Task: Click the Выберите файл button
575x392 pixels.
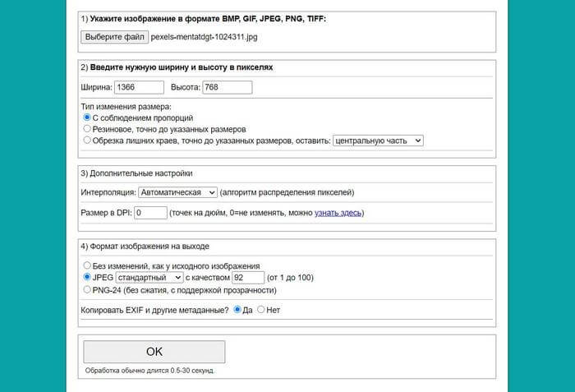Action: pyautogui.click(x=115, y=37)
